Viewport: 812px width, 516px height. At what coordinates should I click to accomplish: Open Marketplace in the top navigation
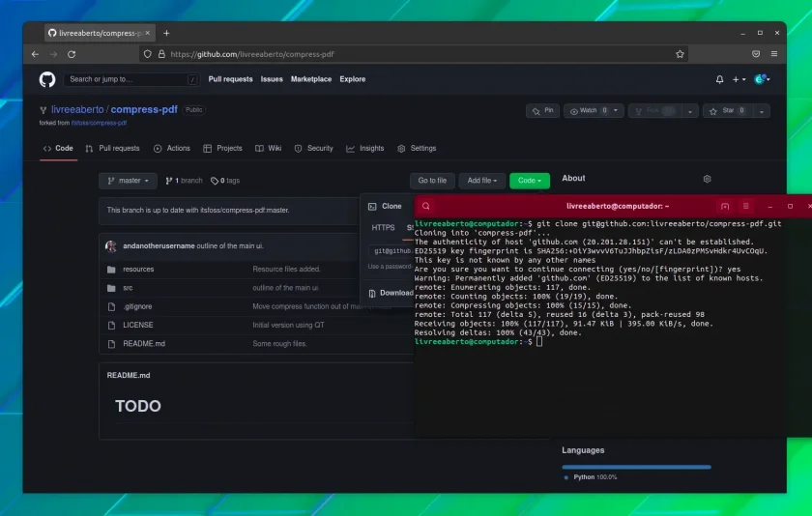click(311, 79)
